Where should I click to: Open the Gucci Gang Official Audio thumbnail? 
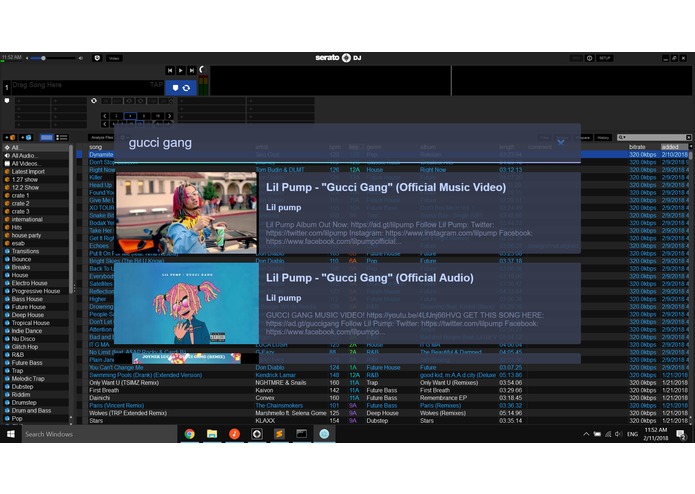[187, 303]
